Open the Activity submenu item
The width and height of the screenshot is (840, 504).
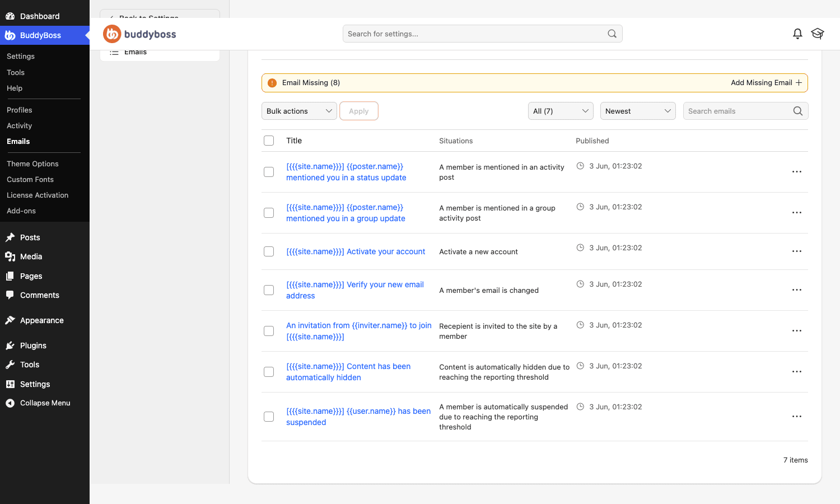(x=20, y=126)
